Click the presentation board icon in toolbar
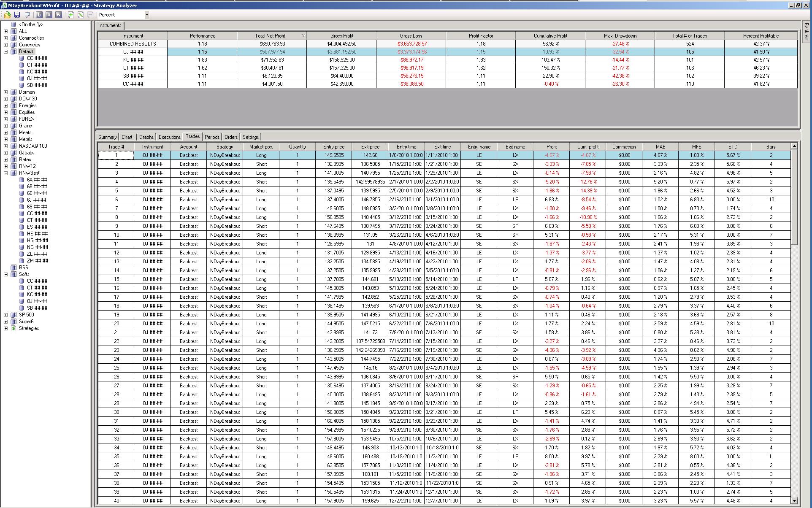 click(x=27, y=15)
